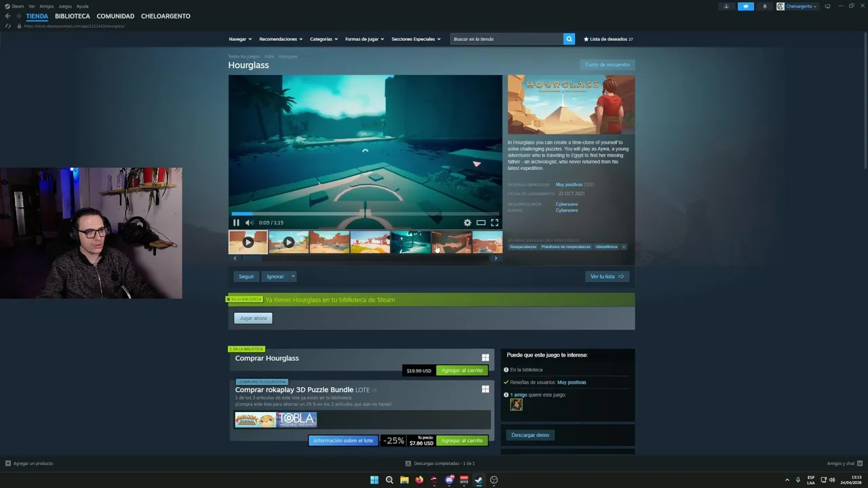Click the Punto de encuentro button

(x=607, y=64)
